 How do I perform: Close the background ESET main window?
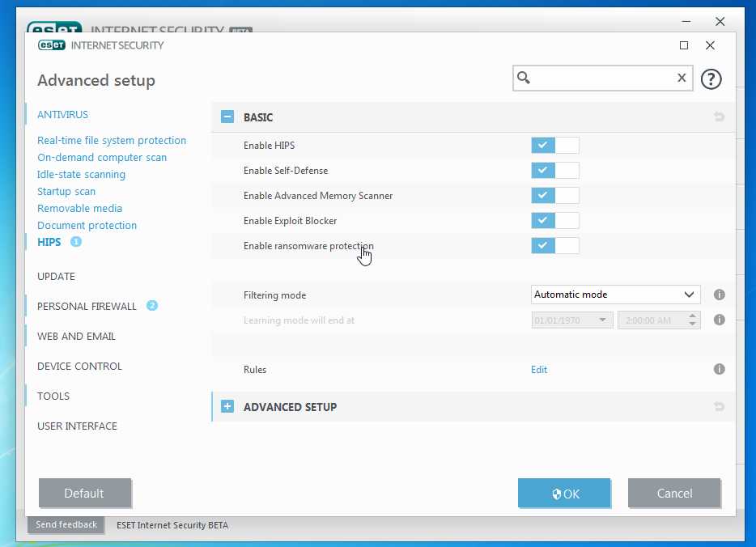[720, 22]
